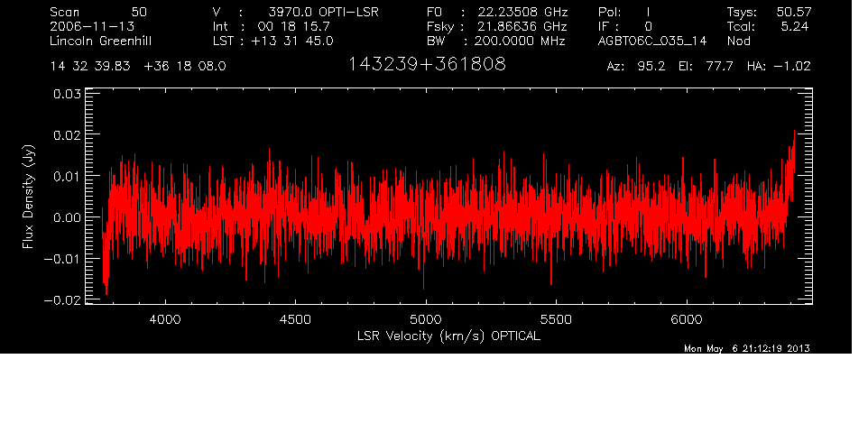Select velocity value 3970.0 OPTI-LSR

pos(323,12)
